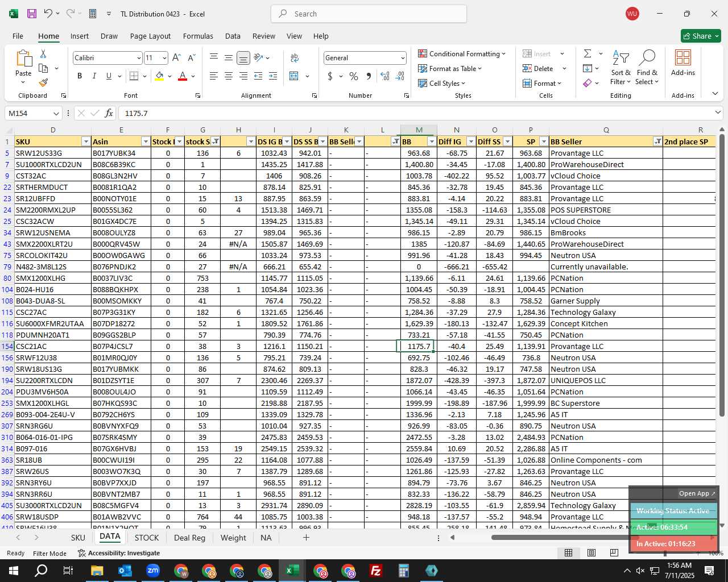The image size is (728, 582).
Task: Toggle Italic formatting
Action: pos(94,76)
